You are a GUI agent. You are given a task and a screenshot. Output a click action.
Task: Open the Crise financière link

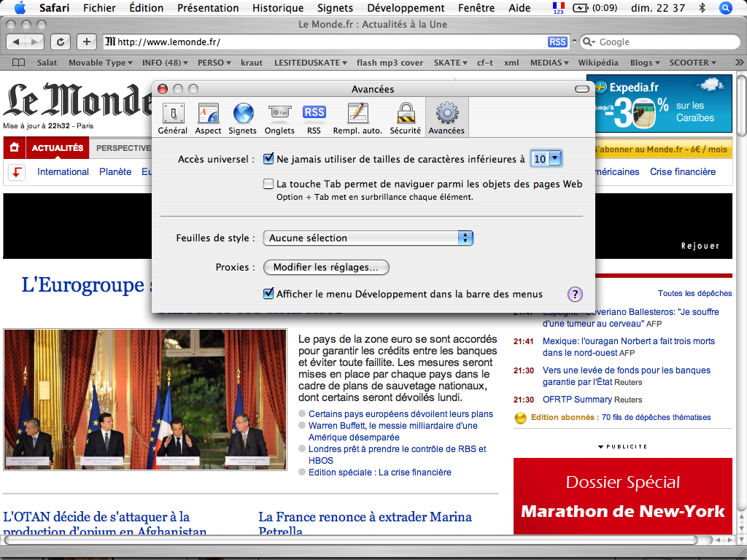coord(683,172)
